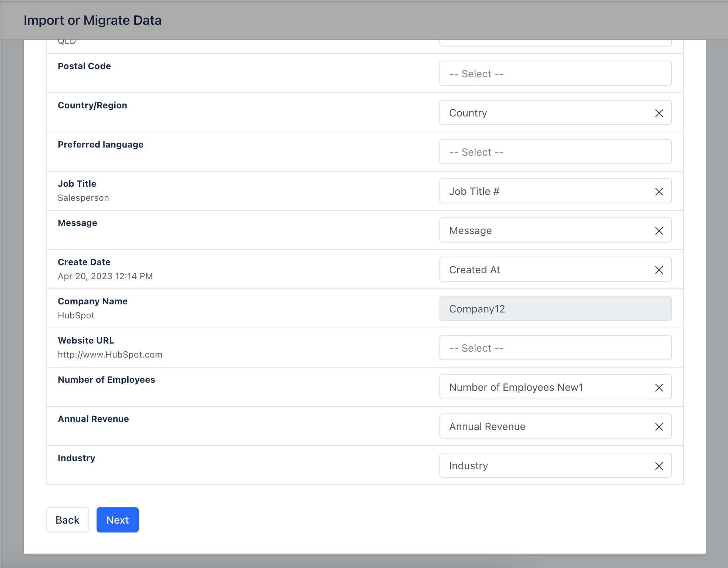Click the Next button

click(117, 520)
